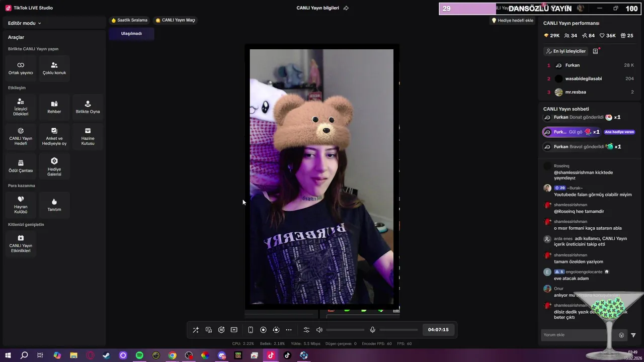
Task: Adjust the microphone volume slider
Action: pos(398,330)
